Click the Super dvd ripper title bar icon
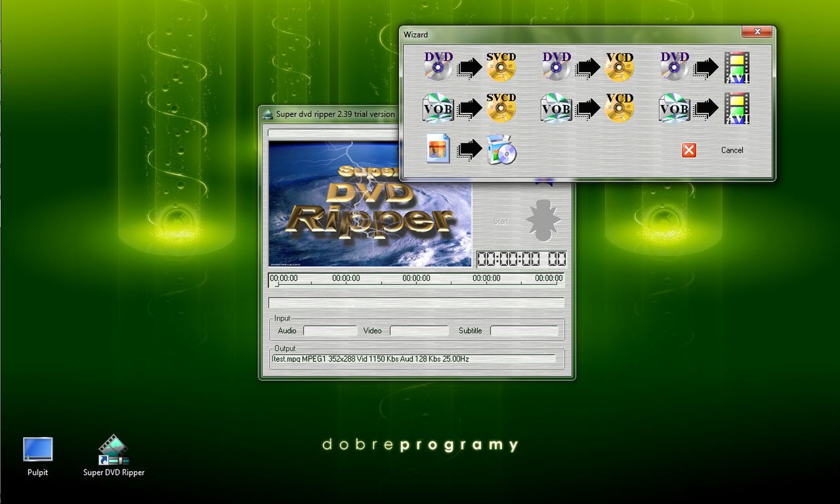The width and height of the screenshot is (840, 504). 268,114
